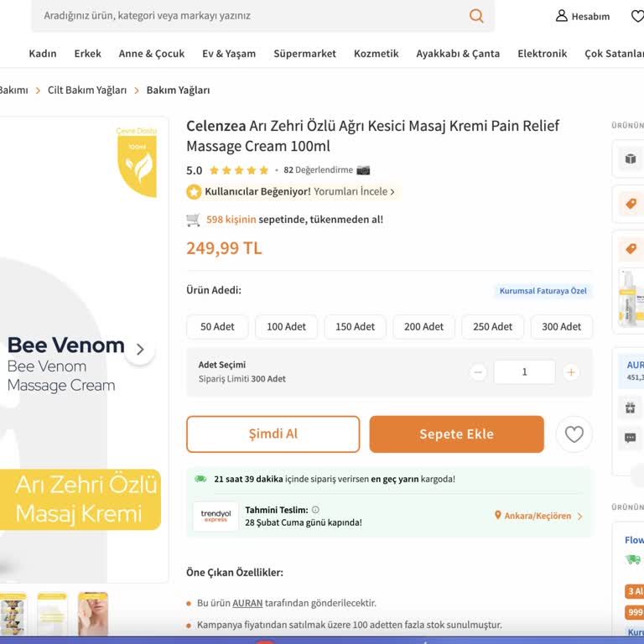Open the Kozmetik category menu

pos(376,54)
